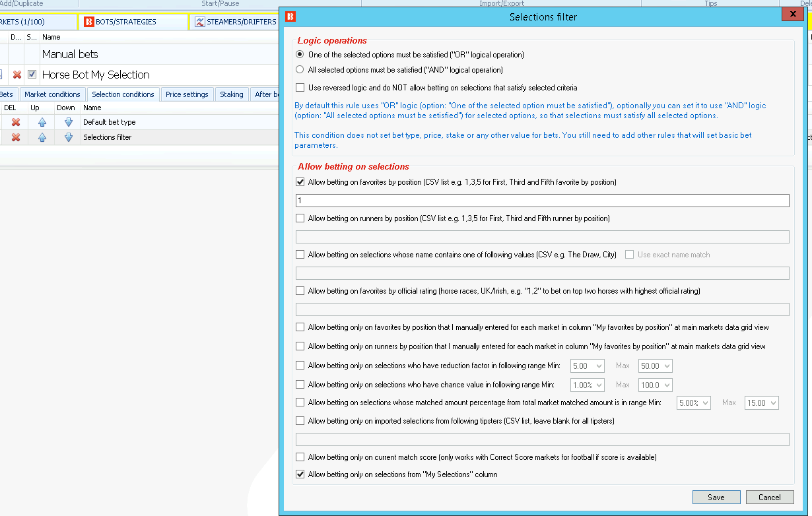Enable the reduction factor range checkbox
This screenshot has height=516, width=812.
coord(300,366)
